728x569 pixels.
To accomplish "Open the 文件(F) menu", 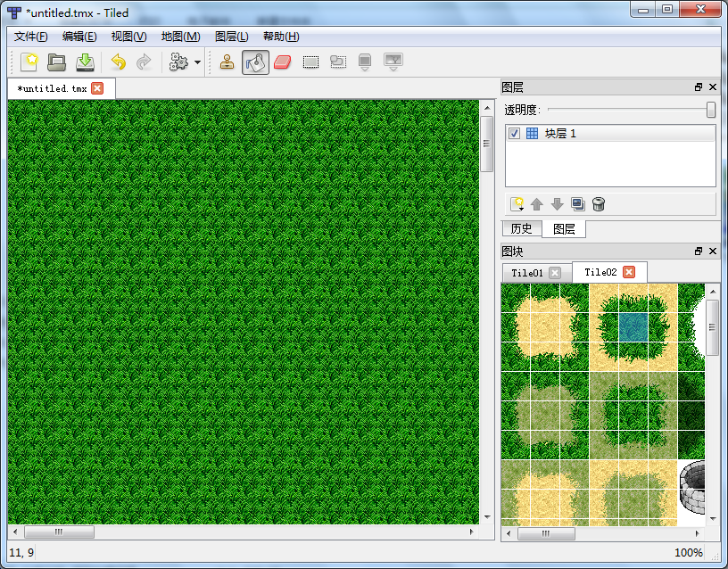I will (30, 37).
